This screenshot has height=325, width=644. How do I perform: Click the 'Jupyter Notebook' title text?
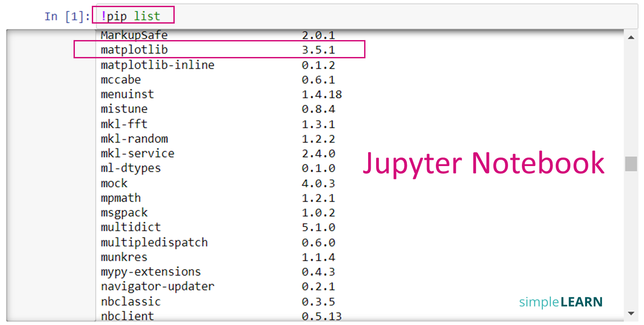(484, 163)
